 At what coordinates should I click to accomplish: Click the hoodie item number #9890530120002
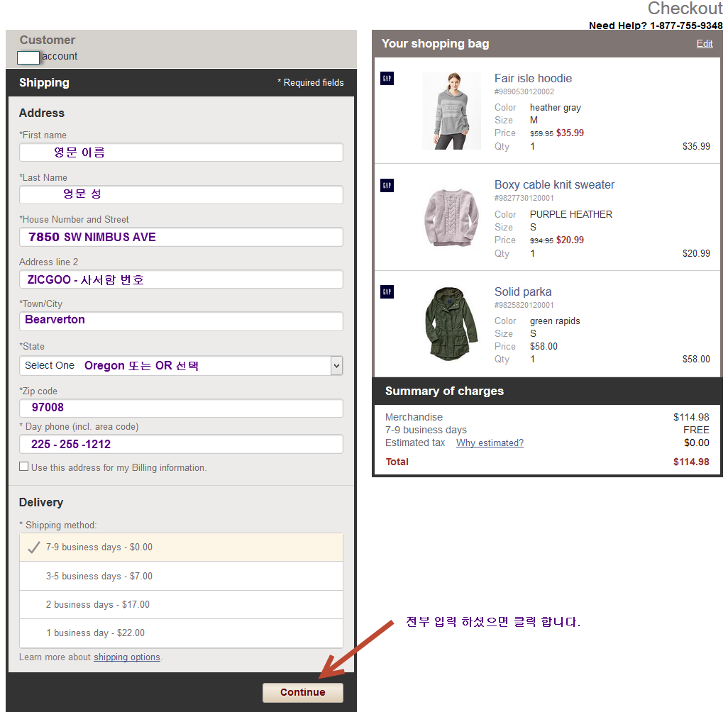click(524, 92)
